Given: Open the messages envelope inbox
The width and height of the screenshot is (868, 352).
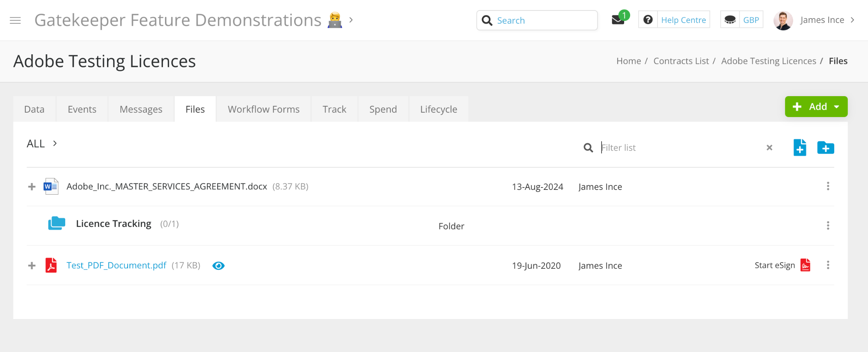Looking at the screenshot, I should [618, 20].
